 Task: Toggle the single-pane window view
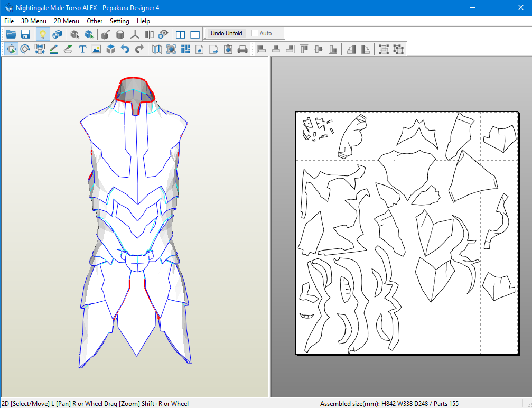195,34
